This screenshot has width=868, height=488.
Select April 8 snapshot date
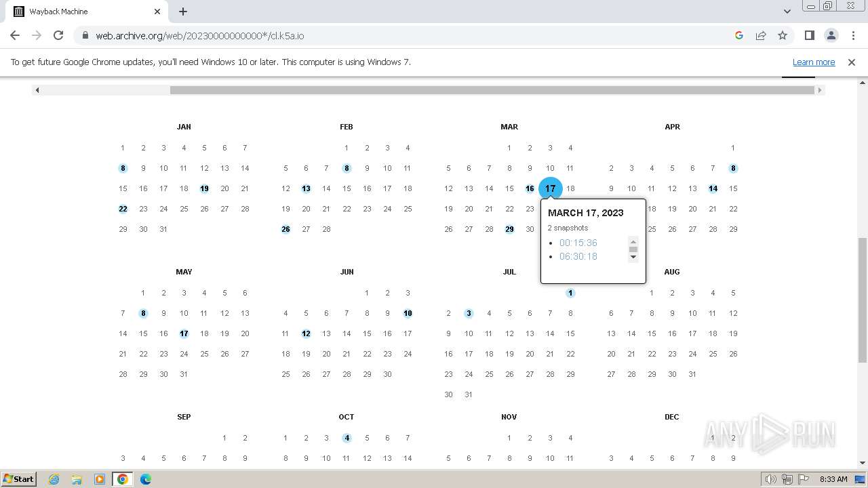[x=733, y=168]
